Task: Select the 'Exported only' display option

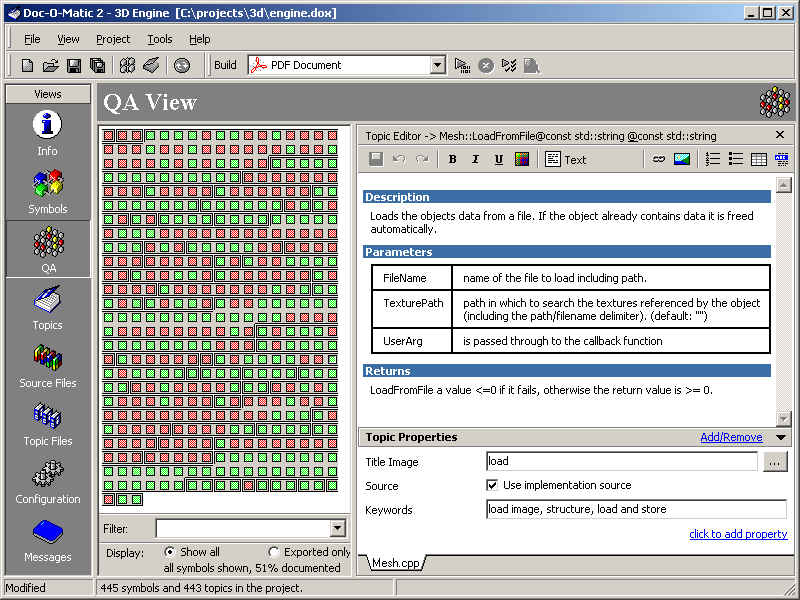Action: pyautogui.click(x=274, y=552)
